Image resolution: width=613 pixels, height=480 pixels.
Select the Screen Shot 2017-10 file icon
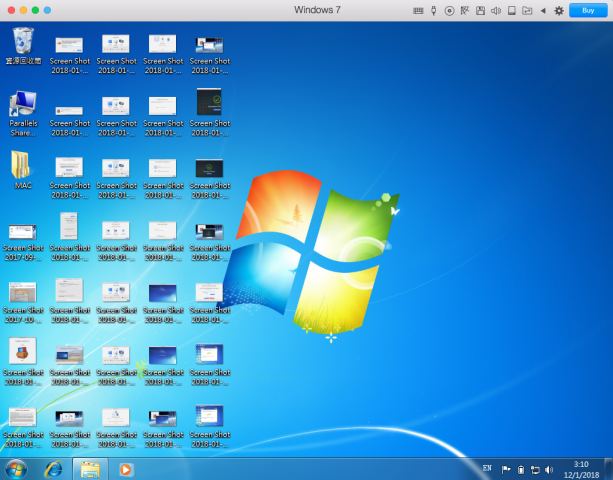point(23,303)
